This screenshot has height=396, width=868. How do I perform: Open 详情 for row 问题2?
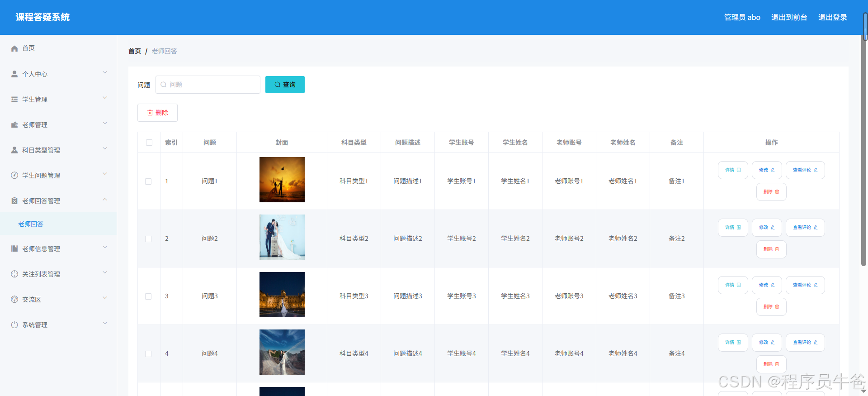click(x=733, y=228)
